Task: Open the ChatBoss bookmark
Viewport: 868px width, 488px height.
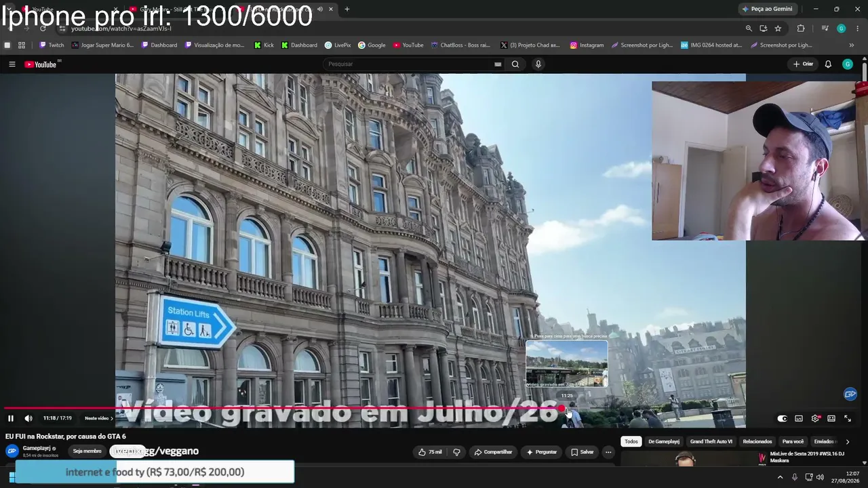Action: (x=460, y=45)
